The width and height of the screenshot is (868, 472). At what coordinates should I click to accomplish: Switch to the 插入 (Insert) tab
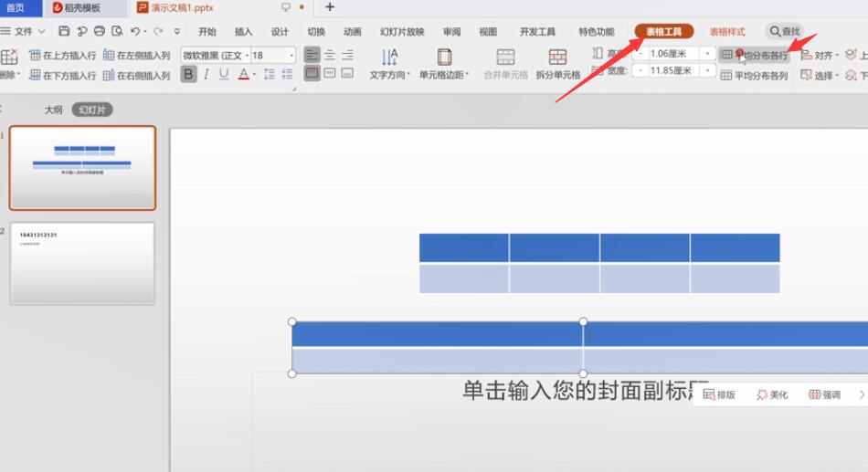[244, 32]
